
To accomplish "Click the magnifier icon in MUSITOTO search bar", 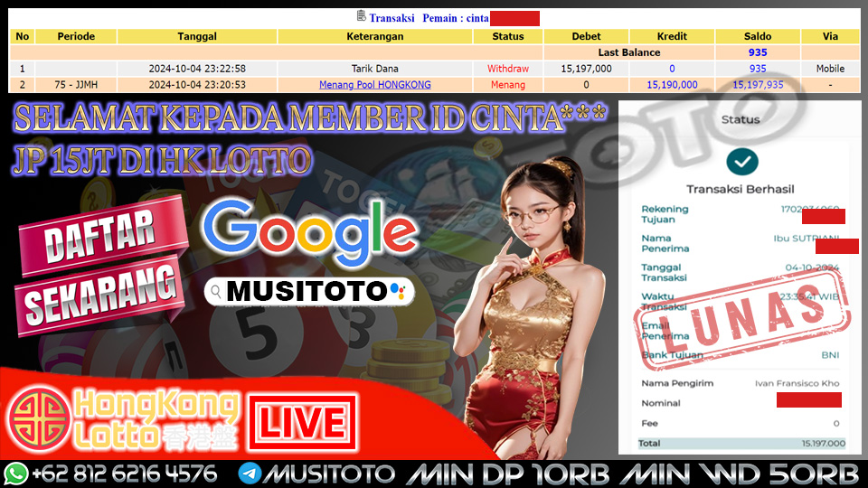I will pos(216,292).
